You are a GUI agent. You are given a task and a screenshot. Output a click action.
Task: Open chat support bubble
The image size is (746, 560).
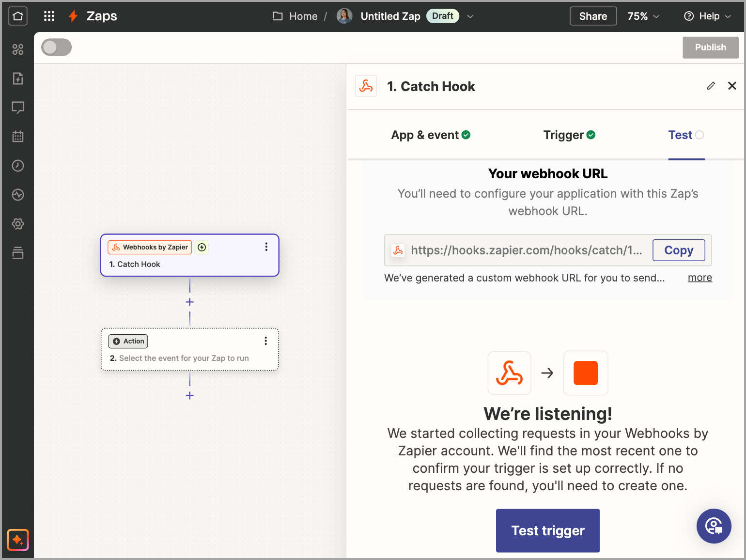point(714,526)
